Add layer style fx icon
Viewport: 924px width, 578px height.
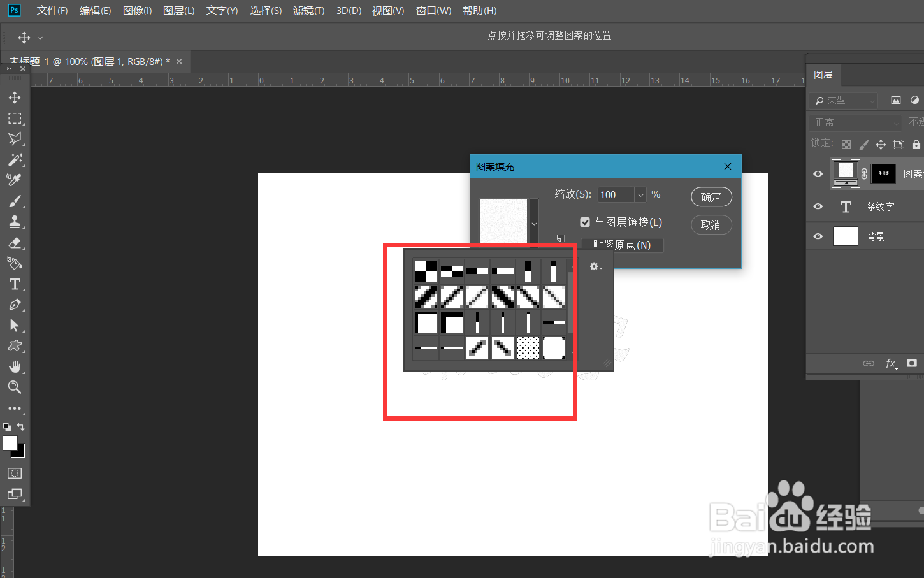click(891, 363)
